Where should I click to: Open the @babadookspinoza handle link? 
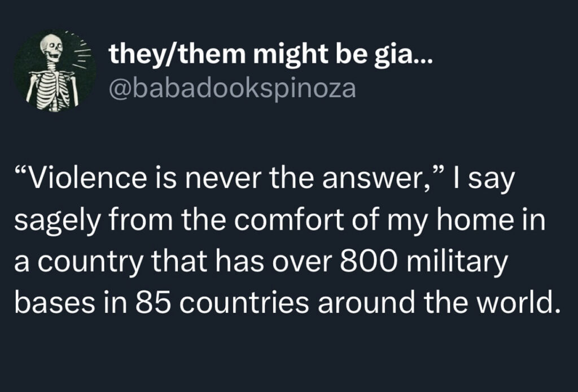click(233, 89)
